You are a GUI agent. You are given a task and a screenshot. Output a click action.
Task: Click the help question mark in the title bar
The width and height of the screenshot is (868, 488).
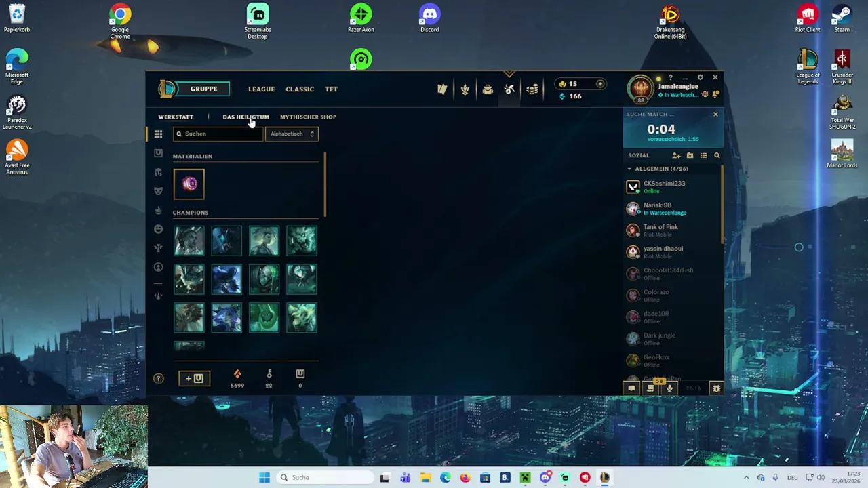pos(670,77)
